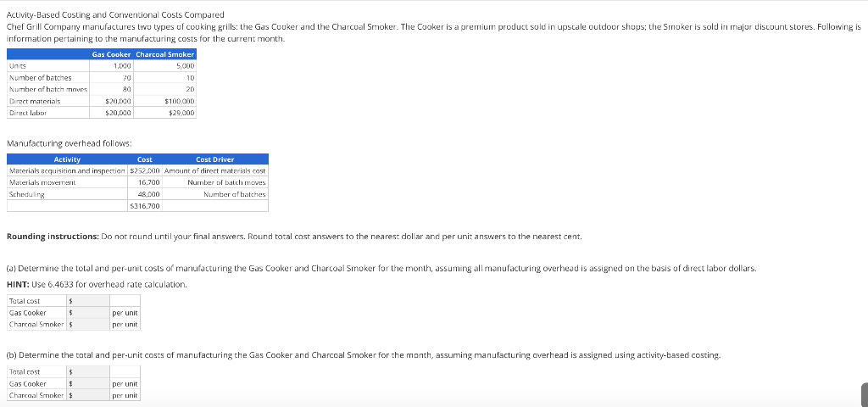Image resolution: width=868 pixels, height=407 pixels.
Task: Click the 'Scheduling' activity cell
Action: coord(67,194)
